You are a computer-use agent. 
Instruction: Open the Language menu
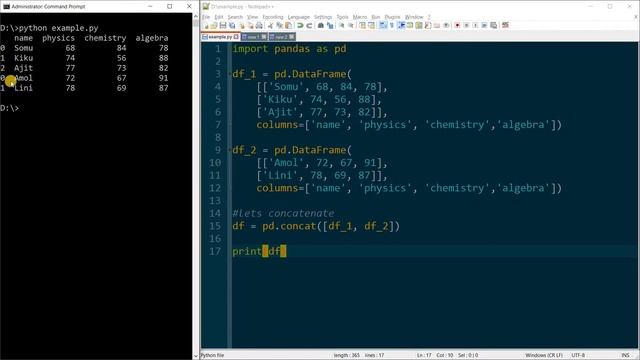[x=299, y=17]
